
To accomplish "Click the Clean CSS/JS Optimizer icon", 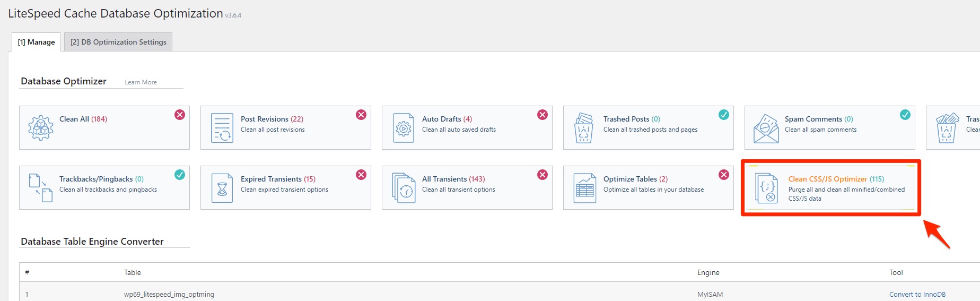I will coord(767,188).
